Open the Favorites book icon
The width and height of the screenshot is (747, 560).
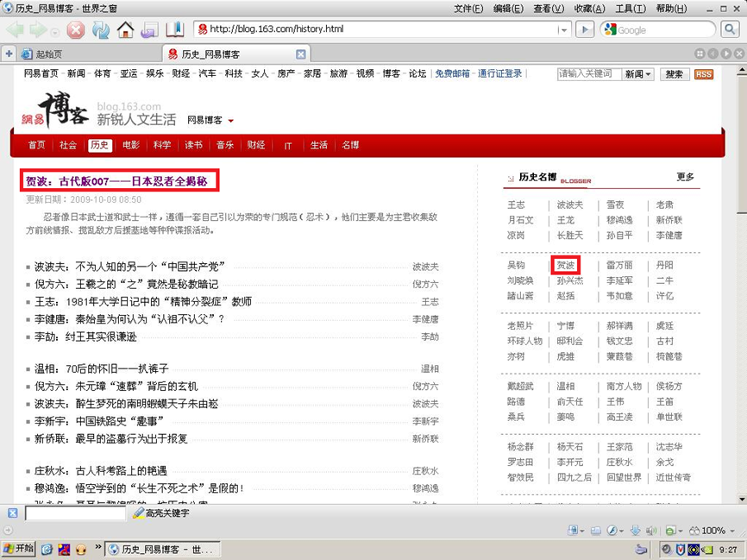tap(175, 29)
